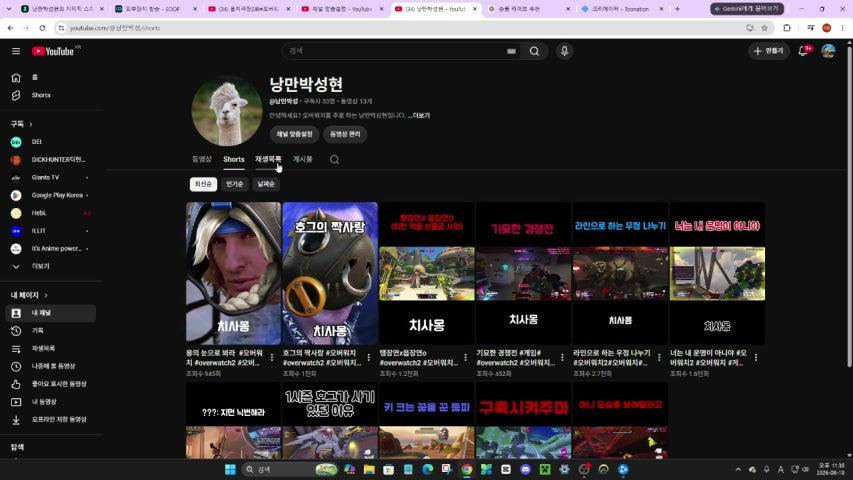Click the taskbar search box
Image resolution: width=853 pixels, height=480 pixels.
pyautogui.click(x=290, y=469)
